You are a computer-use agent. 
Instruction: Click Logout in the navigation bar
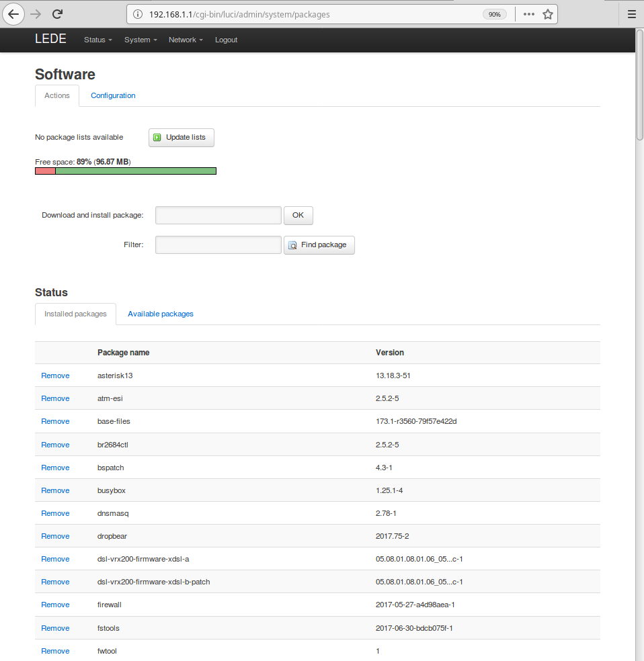coord(226,40)
